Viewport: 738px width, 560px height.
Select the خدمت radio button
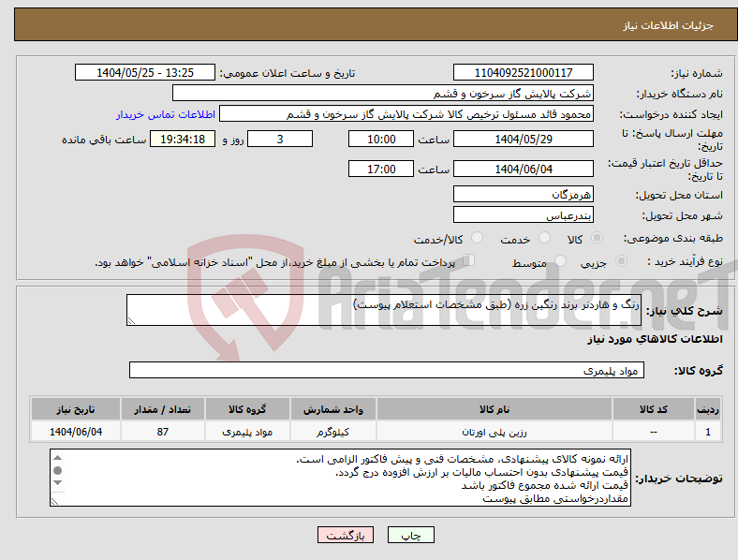point(544,238)
